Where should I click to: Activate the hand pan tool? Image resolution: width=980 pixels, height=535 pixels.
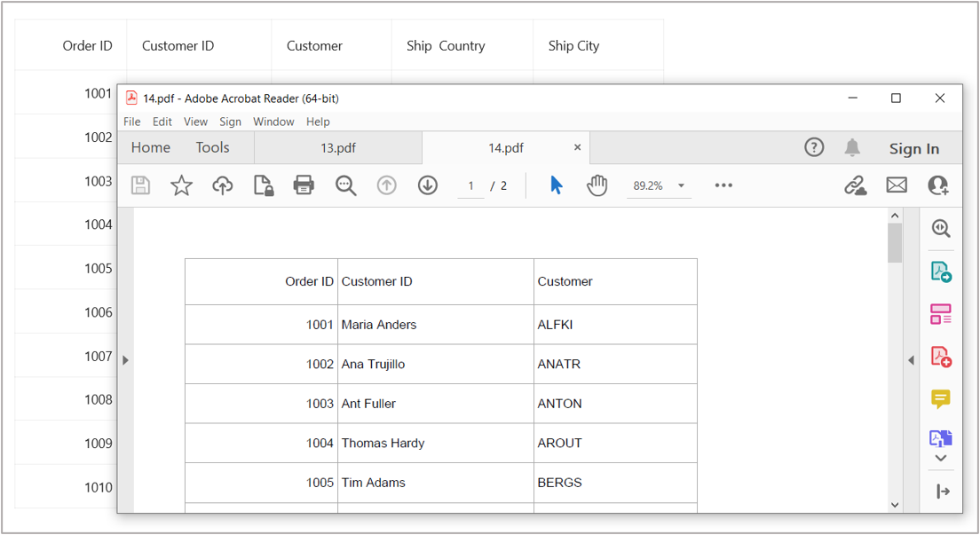[597, 185]
